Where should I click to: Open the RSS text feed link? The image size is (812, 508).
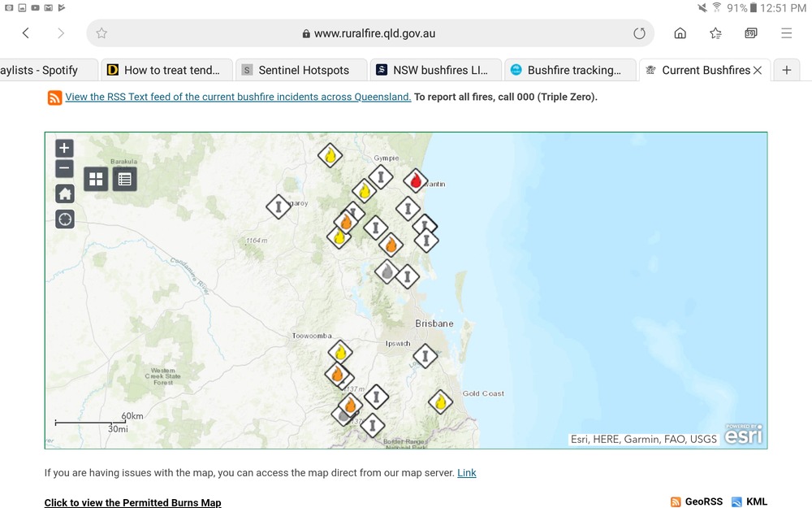238,97
